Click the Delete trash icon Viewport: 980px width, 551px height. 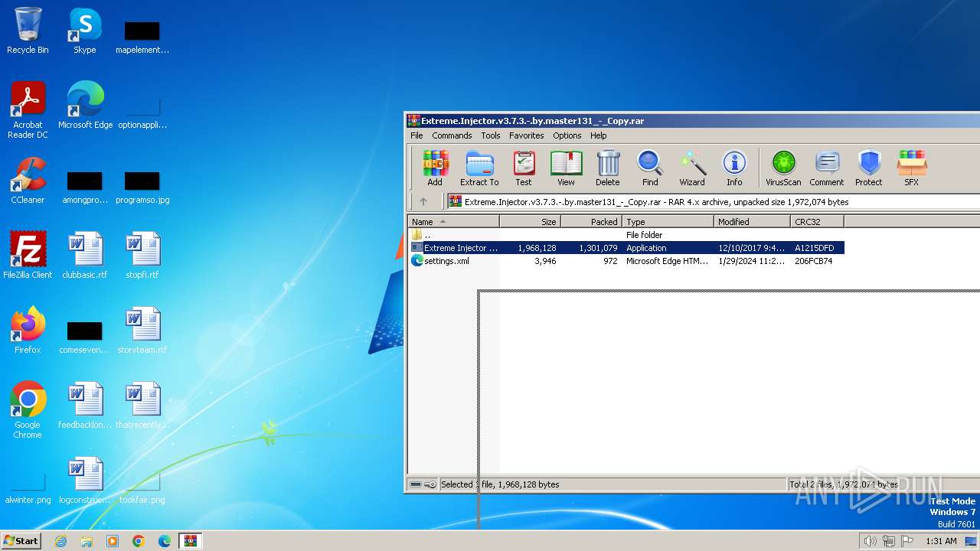(608, 168)
